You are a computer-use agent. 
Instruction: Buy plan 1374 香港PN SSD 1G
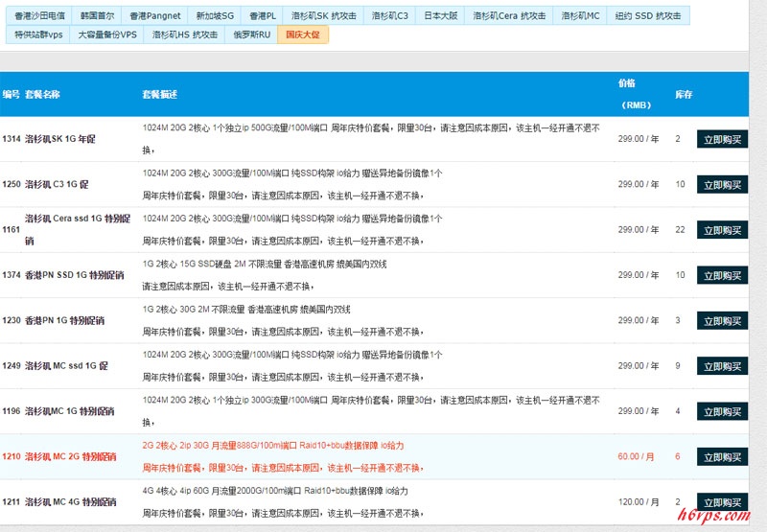pos(722,275)
